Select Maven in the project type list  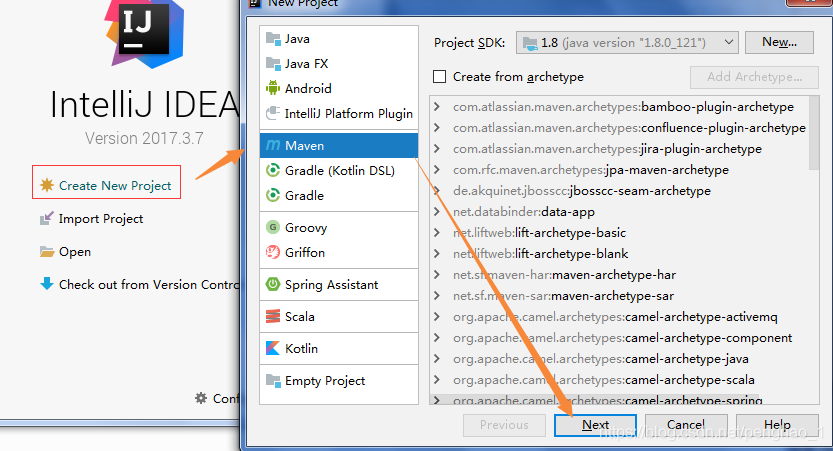click(x=339, y=146)
